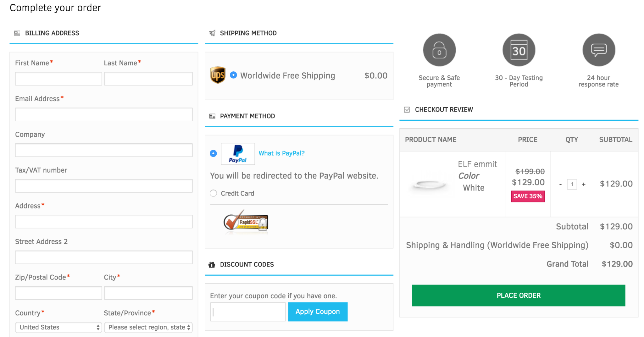Viewport: 644px width, 337px height.
Task: Click the UPS shipping logo
Action: pos(218,75)
